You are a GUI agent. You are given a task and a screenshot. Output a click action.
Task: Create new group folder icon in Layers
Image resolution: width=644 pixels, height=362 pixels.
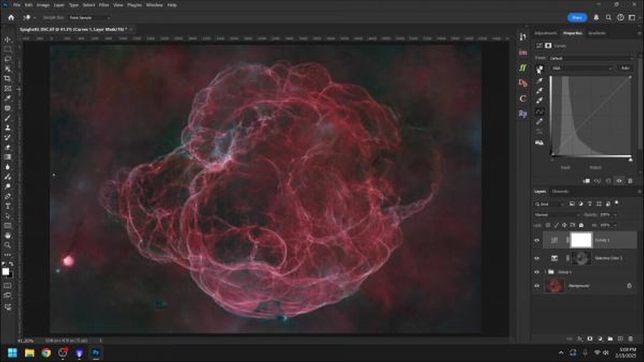610,339
